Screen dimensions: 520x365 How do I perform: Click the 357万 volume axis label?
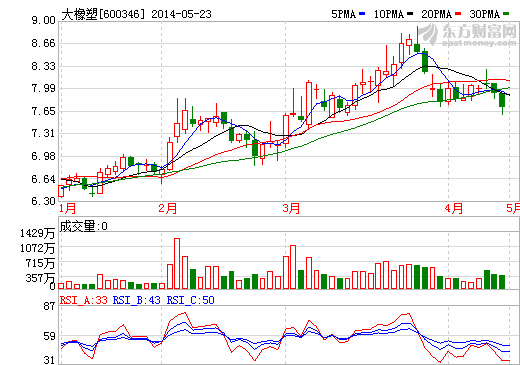point(40,278)
